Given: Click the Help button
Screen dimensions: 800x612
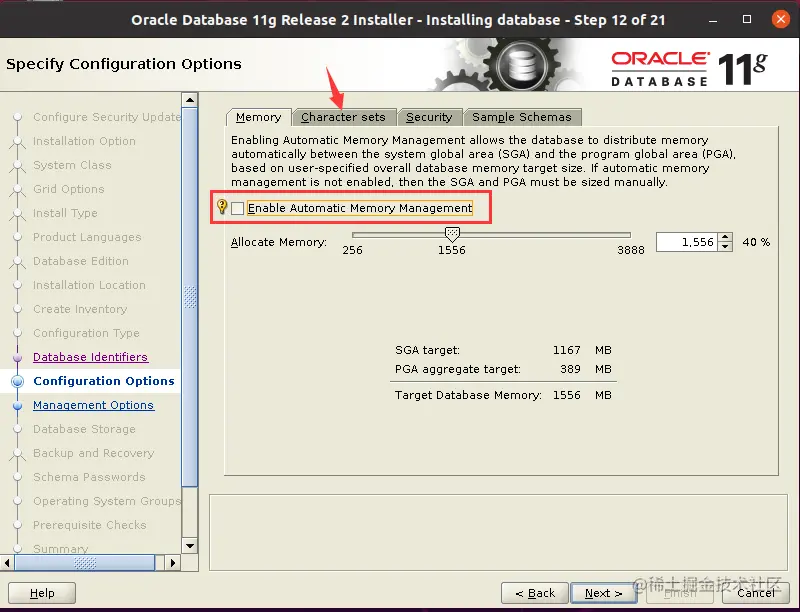Looking at the screenshot, I should point(42,593).
